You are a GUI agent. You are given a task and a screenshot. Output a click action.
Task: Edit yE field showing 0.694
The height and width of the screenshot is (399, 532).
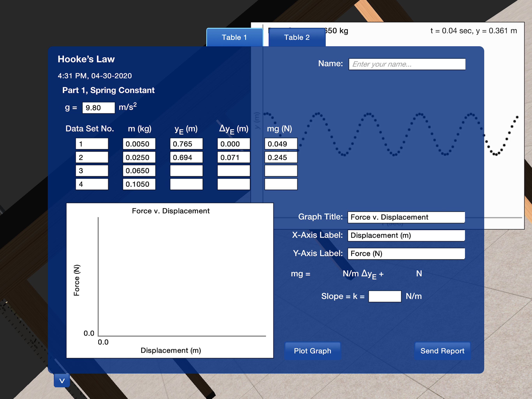pyautogui.click(x=186, y=157)
